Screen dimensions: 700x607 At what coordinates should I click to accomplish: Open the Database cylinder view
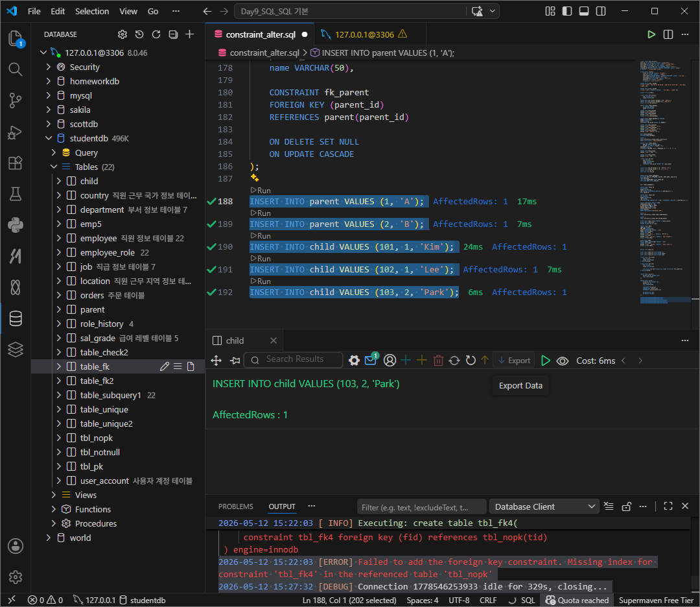pyautogui.click(x=16, y=318)
